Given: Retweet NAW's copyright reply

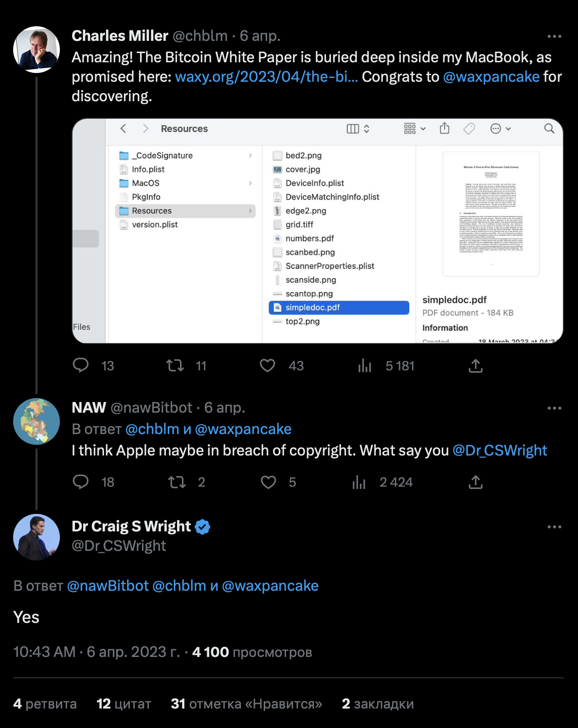Looking at the screenshot, I should [x=177, y=482].
